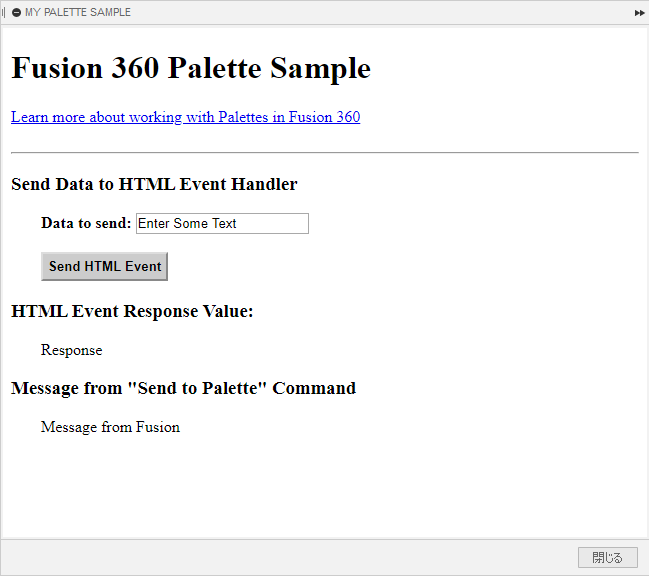This screenshot has height=576, width=649.
Task: Click the 閉じる button
Action: [608, 557]
